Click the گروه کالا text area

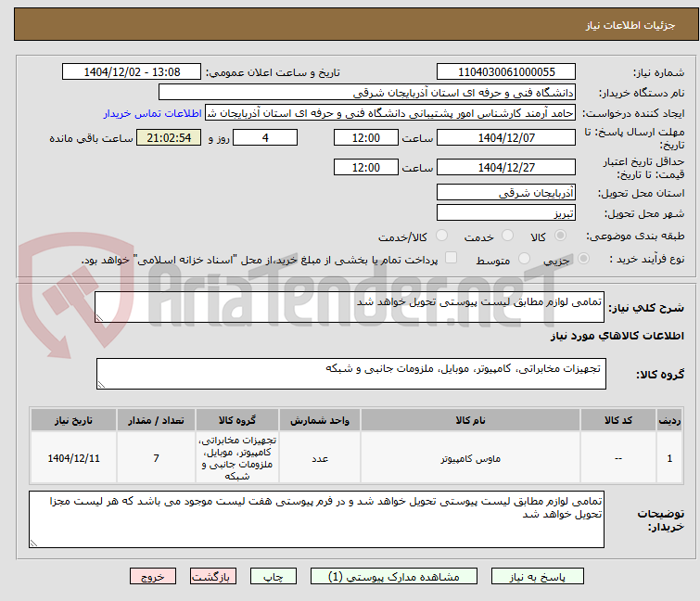click(x=350, y=374)
